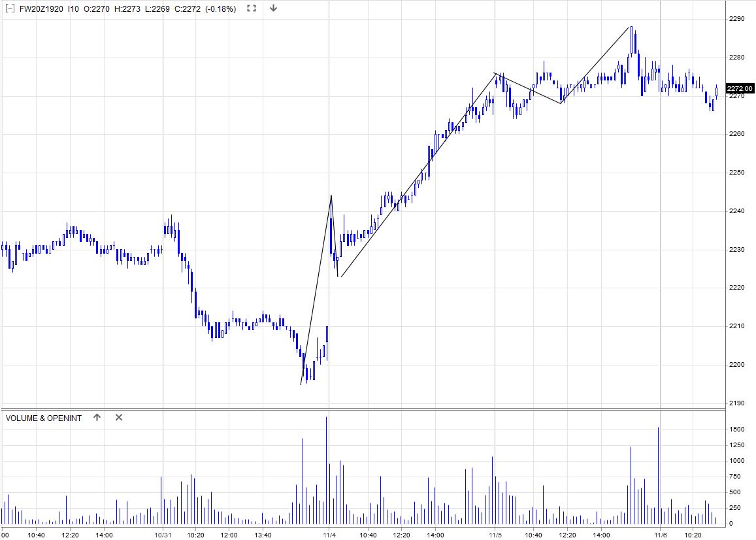Collapse the main chart pane bracket toggle
The width and height of the screenshot is (756, 540).
tap(10, 8)
